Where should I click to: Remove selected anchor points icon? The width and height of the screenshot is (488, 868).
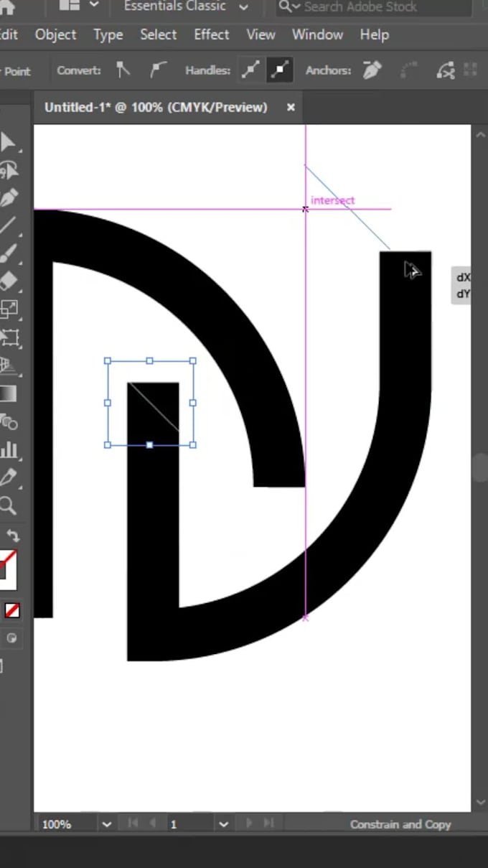tap(372, 70)
